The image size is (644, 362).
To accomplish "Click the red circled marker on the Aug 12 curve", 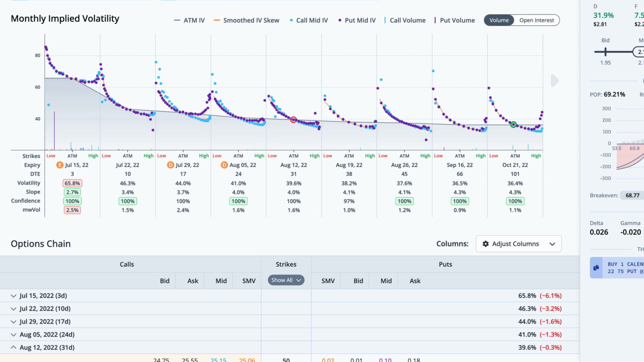I will click(293, 120).
